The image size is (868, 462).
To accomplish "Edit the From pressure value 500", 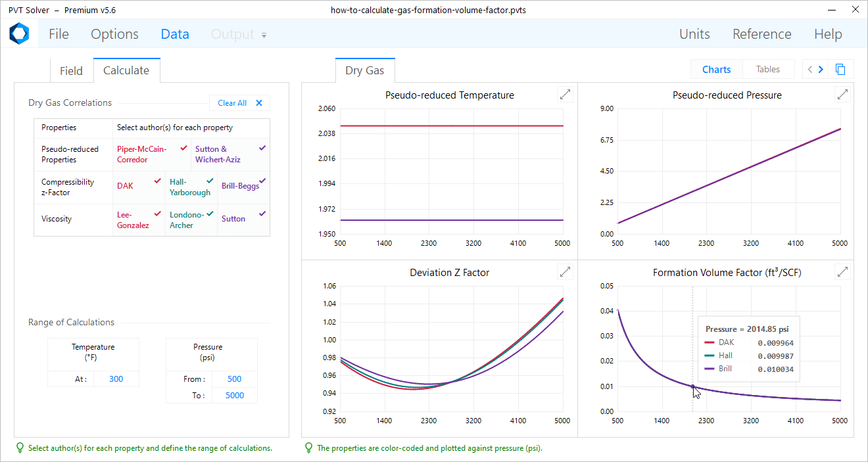I will [x=234, y=379].
